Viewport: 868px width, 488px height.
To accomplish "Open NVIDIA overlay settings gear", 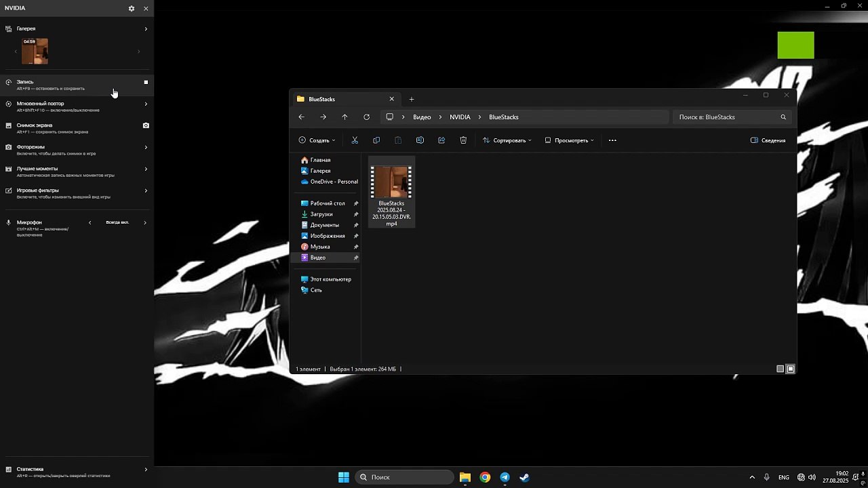I will coord(132,9).
